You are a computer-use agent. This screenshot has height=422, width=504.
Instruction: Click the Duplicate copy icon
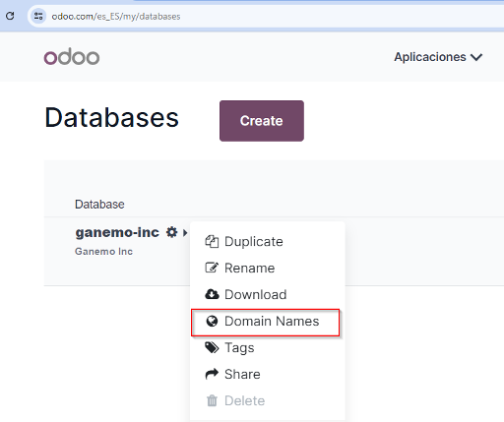coord(212,242)
